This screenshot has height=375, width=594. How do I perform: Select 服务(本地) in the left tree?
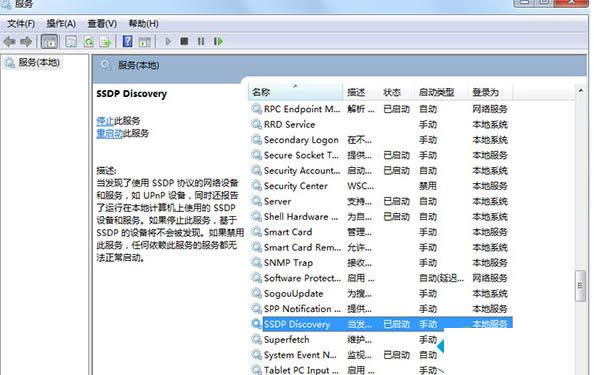39,62
